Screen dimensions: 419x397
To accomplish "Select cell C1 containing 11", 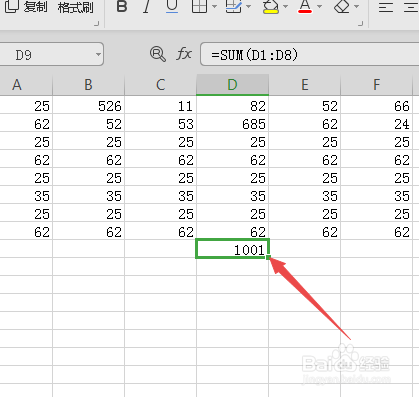I will point(160,105).
